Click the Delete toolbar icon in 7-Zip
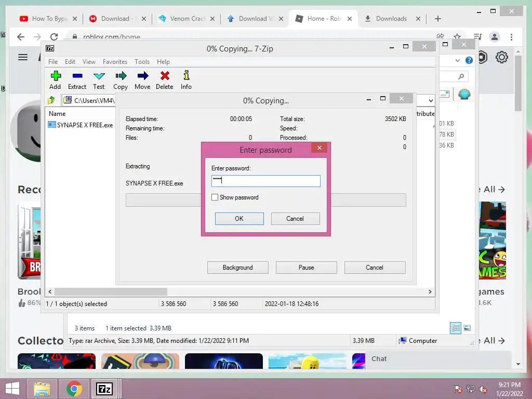This screenshot has width=532, height=399. [165, 80]
